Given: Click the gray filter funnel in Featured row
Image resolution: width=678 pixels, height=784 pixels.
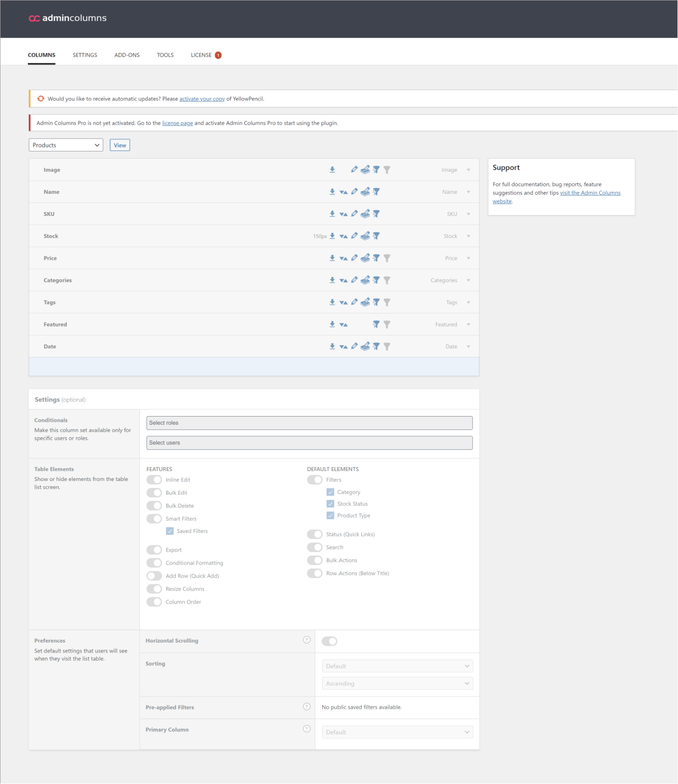Looking at the screenshot, I should tap(387, 325).
